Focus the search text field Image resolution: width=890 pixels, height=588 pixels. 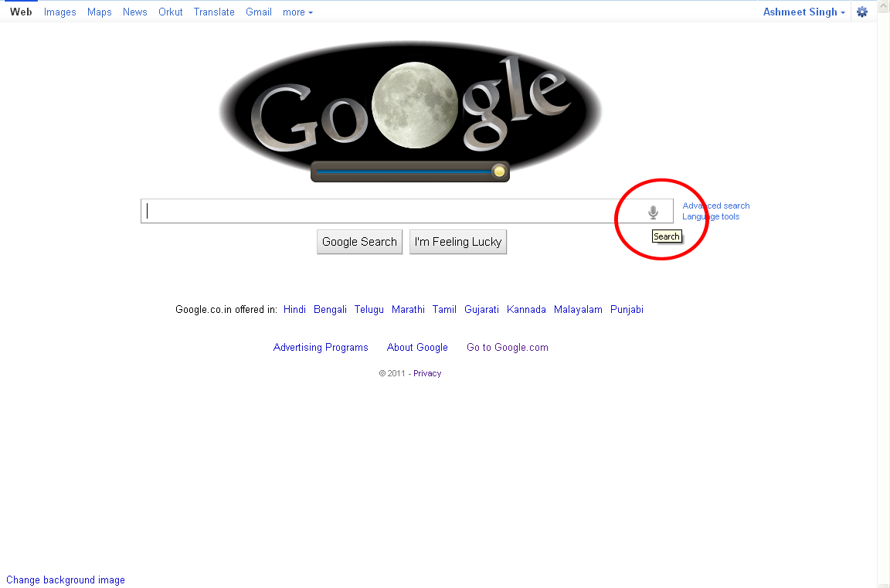click(x=392, y=211)
